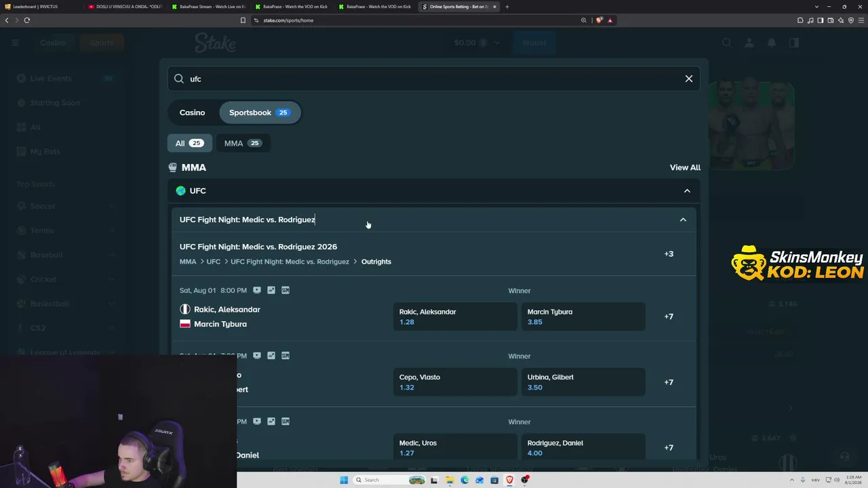868x488 pixels.
Task: Open the browser tab search dropdown arrow
Action: pyautogui.click(x=816, y=7)
